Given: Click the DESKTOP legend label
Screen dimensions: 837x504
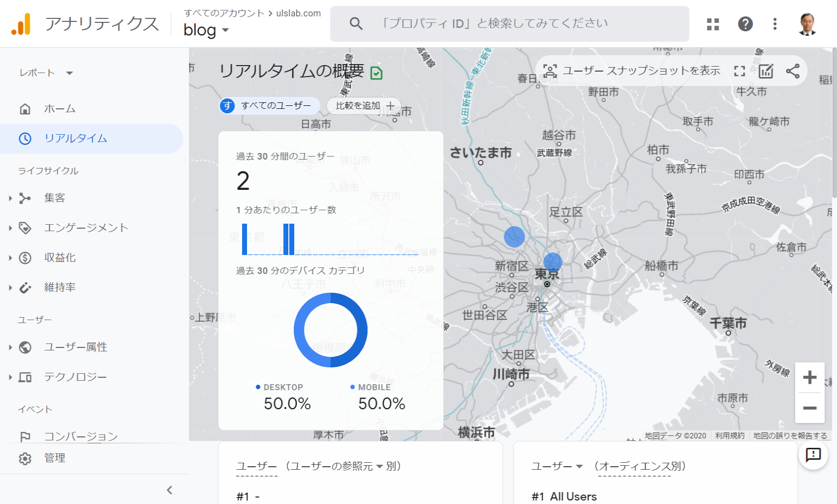Looking at the screenshot, I should (283, 387).
